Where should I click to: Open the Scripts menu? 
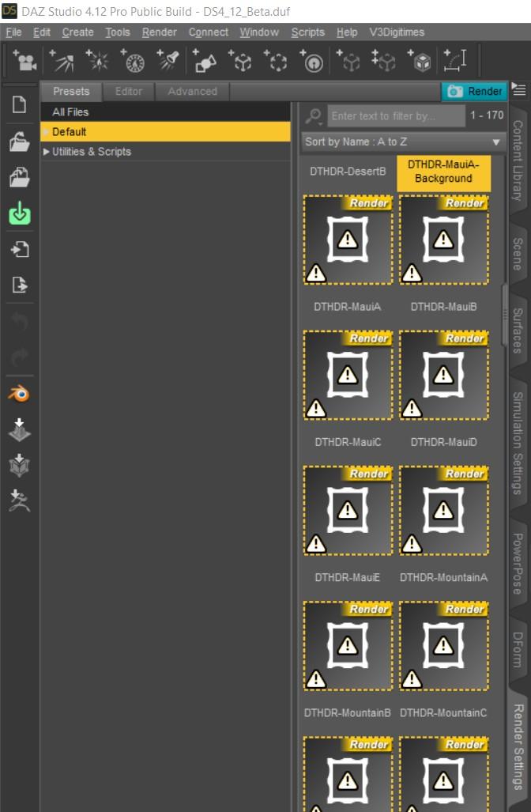point(308,32)
